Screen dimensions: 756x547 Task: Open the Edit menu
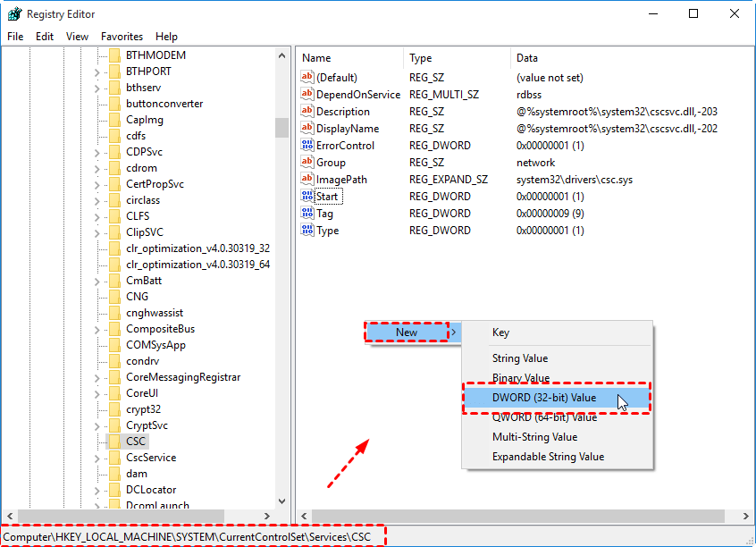click(45, 36)
